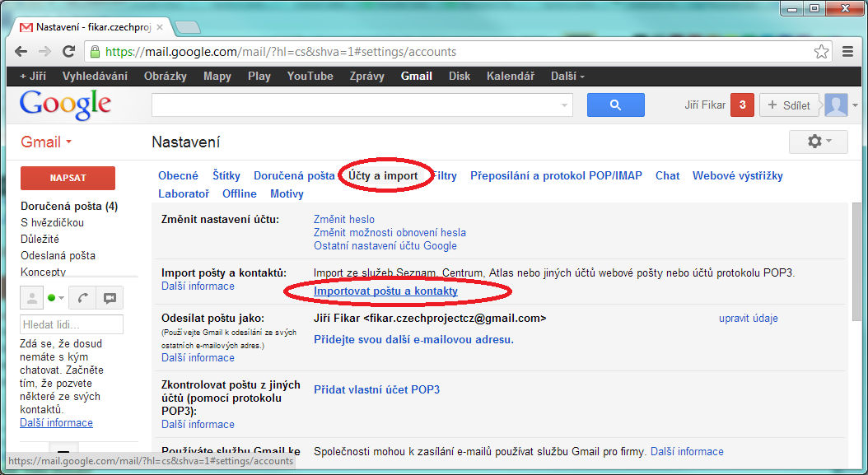Open Změnit možnosti obnovení hesla link
The width and height of the screenshot is (868, 475).
[x=390, y=232]
